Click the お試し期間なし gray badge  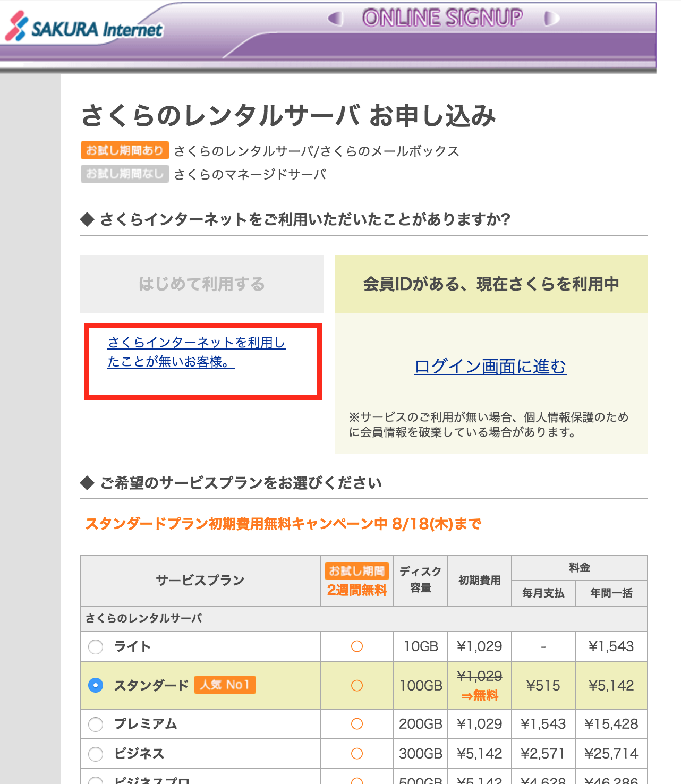click(125, 174)
